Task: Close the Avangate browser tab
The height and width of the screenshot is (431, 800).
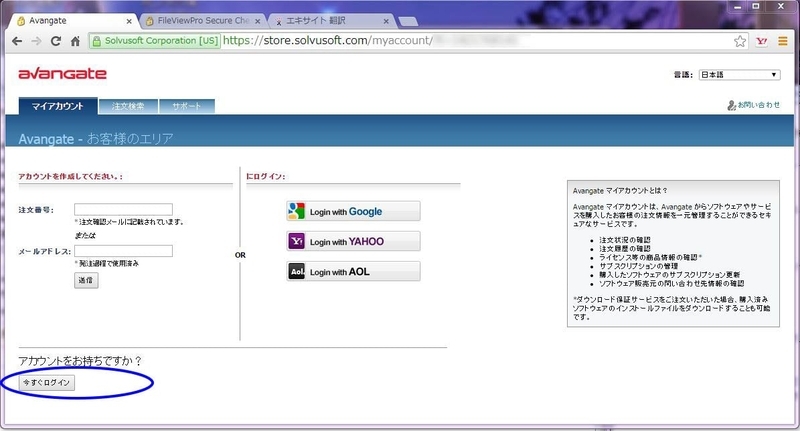Action: click(x=129, y=21)
